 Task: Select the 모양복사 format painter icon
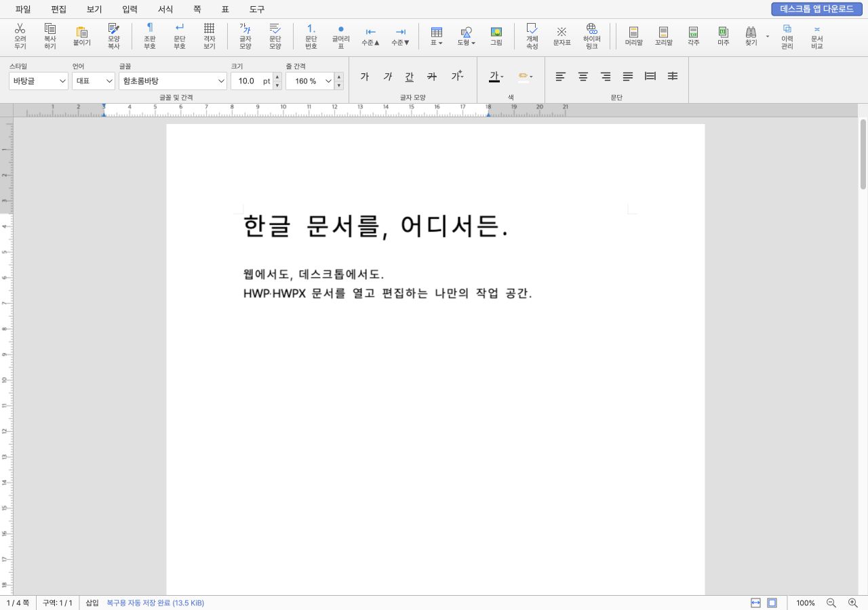[113, 36]
